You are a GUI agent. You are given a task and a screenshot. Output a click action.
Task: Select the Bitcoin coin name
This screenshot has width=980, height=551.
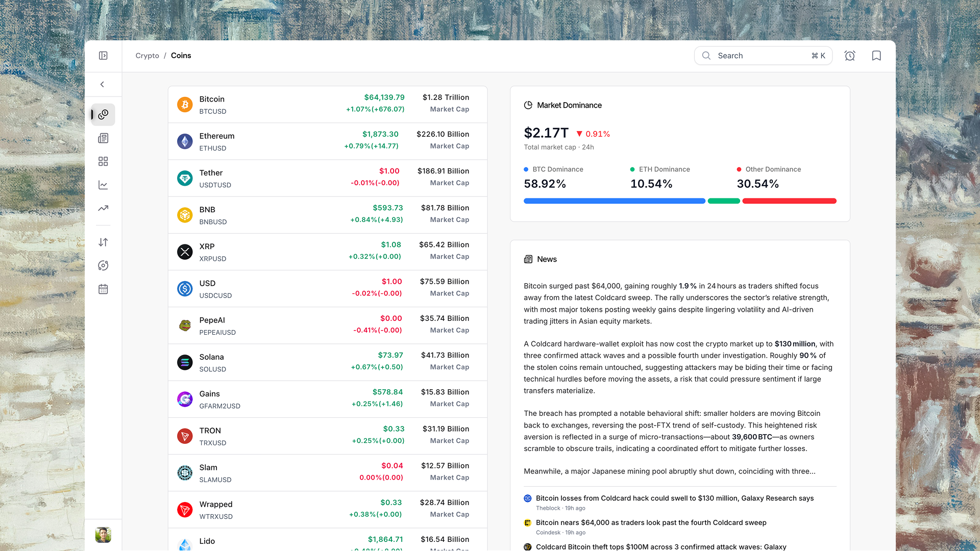pyautogui.click(x=212, y=99)
